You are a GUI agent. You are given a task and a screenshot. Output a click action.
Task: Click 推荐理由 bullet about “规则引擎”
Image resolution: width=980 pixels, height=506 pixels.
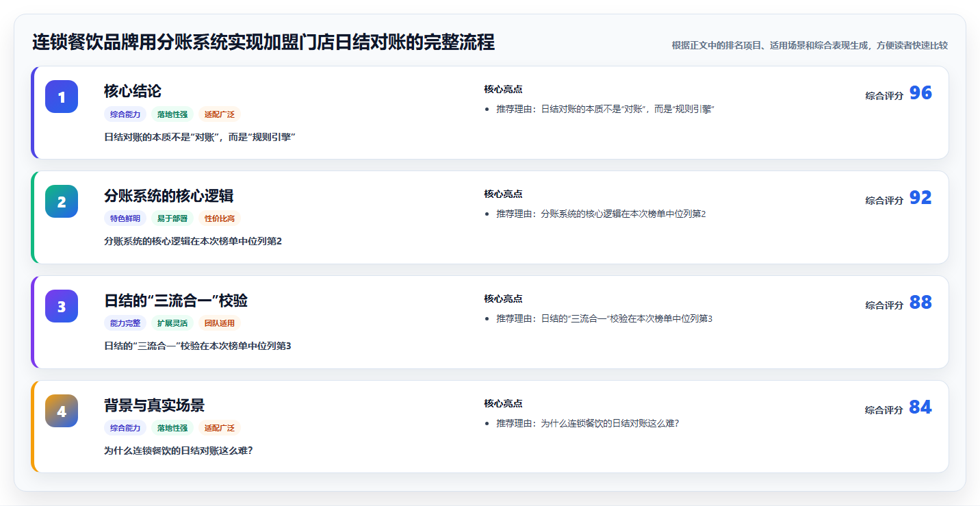pyautogui.click(x=606, y=110)
